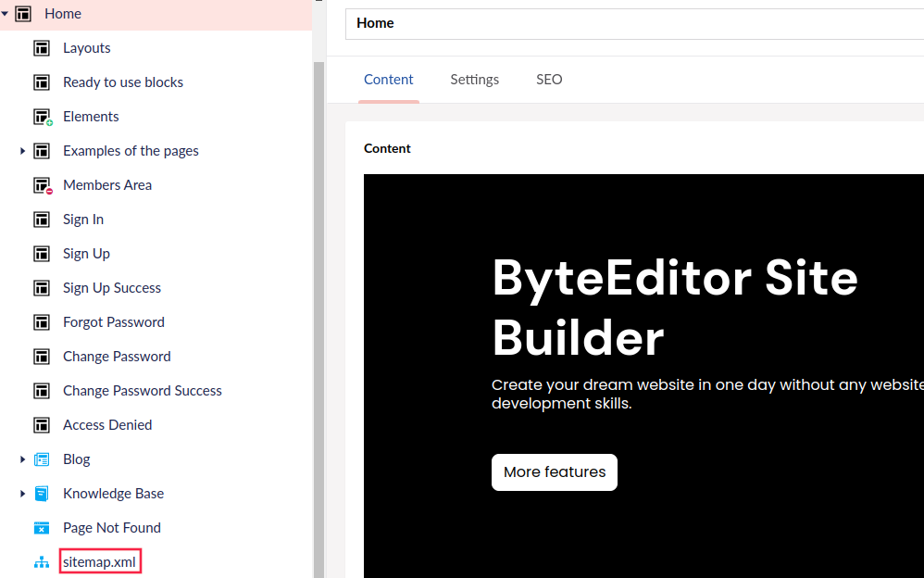Click the Knowledge Base book icon
Image resolution: width=924 pixels, height=578 pixels.
click(42, 494)
